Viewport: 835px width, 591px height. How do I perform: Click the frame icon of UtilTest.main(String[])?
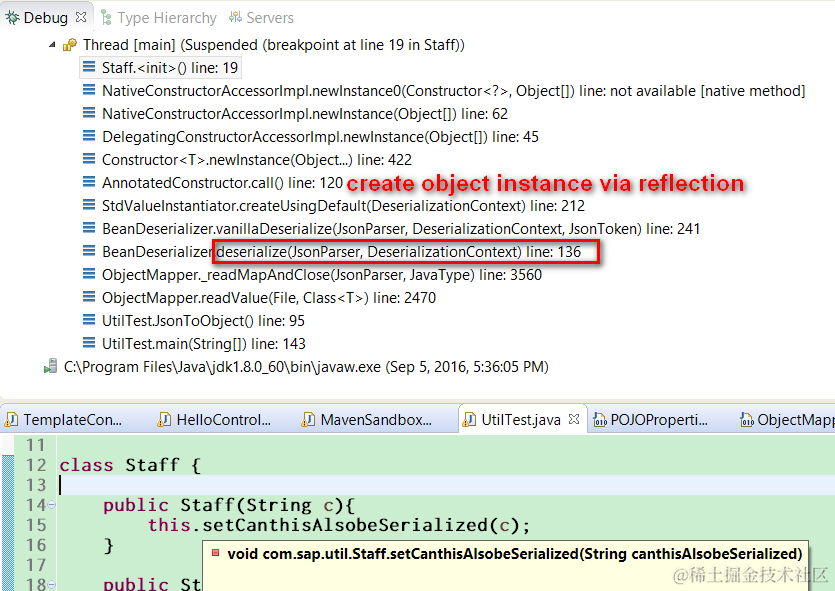click(89, 342)
